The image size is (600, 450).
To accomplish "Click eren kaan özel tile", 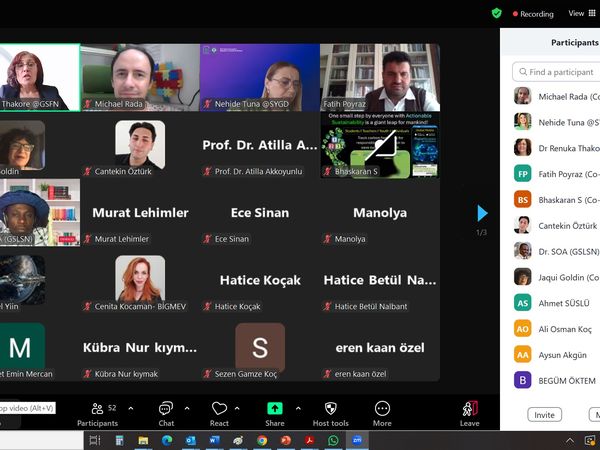I will coord(380,348).
